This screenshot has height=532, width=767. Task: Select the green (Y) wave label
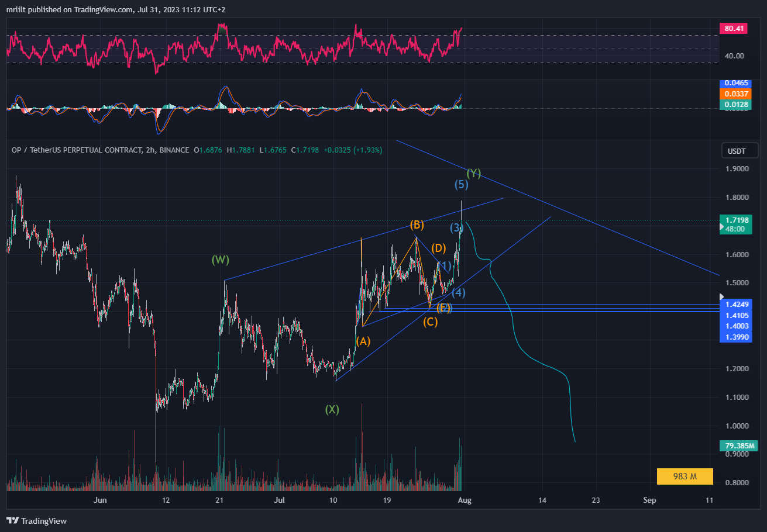click(473, 173)
